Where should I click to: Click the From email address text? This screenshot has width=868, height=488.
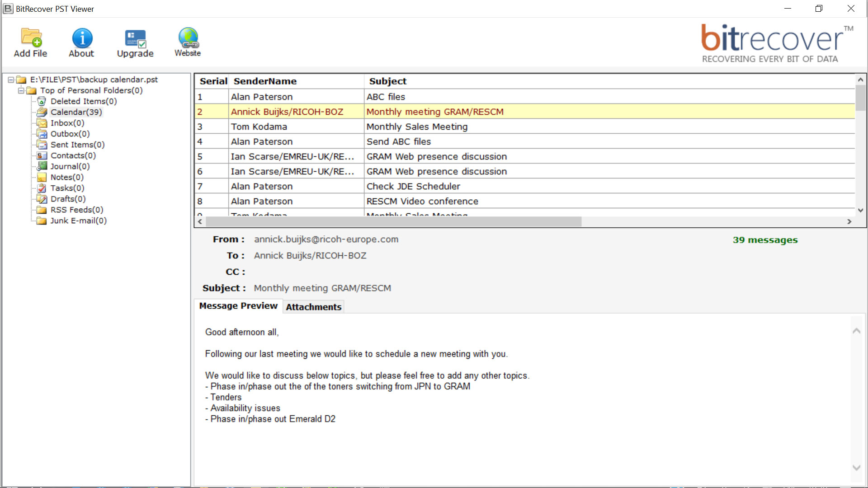pos(326,239)
